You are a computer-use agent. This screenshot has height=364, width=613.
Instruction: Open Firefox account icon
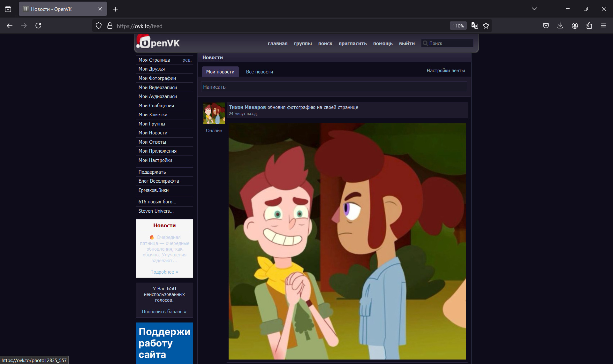[x=575, y=26]
